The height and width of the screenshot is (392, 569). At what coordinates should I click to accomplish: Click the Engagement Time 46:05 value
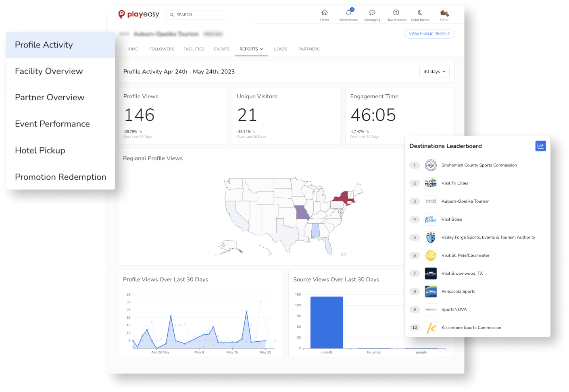[x=373, y=115]
